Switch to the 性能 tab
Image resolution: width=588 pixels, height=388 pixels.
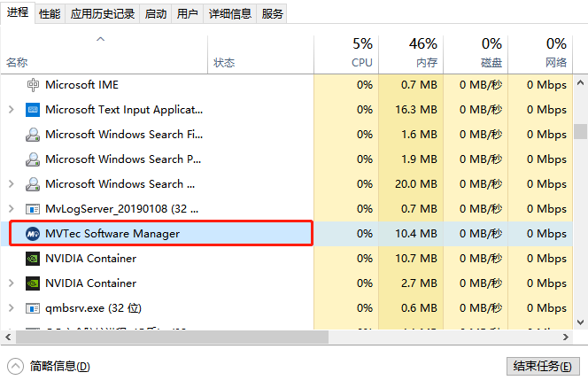pyautogui.click(x=50, y=14)
